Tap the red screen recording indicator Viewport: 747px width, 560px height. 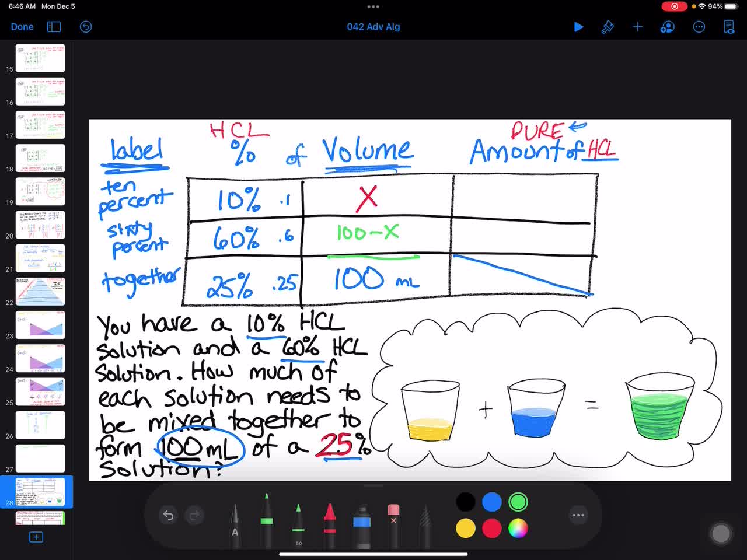674,6
